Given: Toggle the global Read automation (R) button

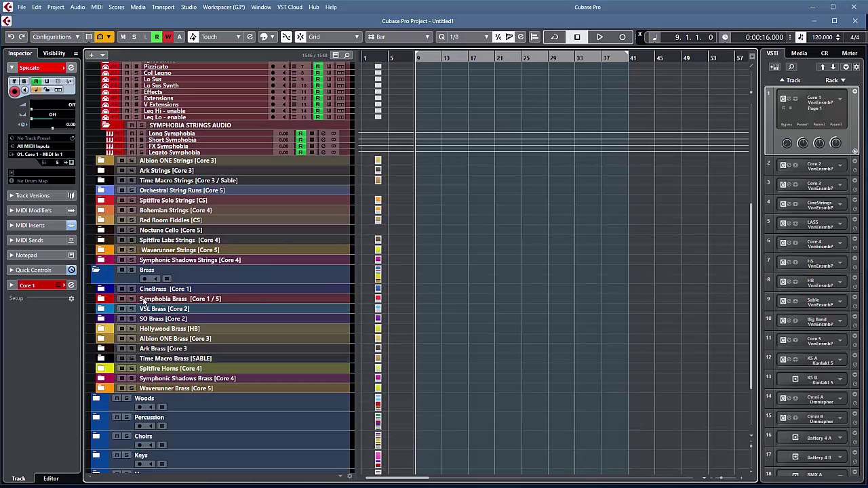Looking at the screenshot, I should click(x=157, y=37).
